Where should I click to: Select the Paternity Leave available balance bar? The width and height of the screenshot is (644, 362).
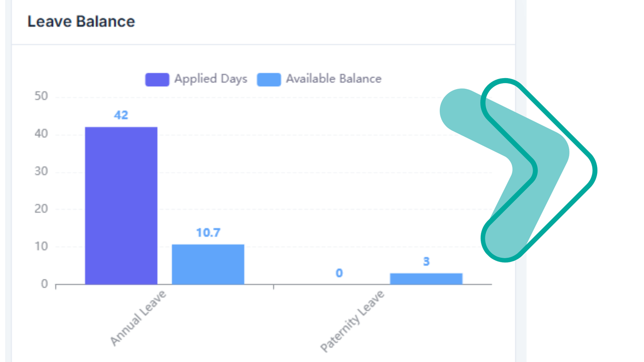[x=426, y=278]
